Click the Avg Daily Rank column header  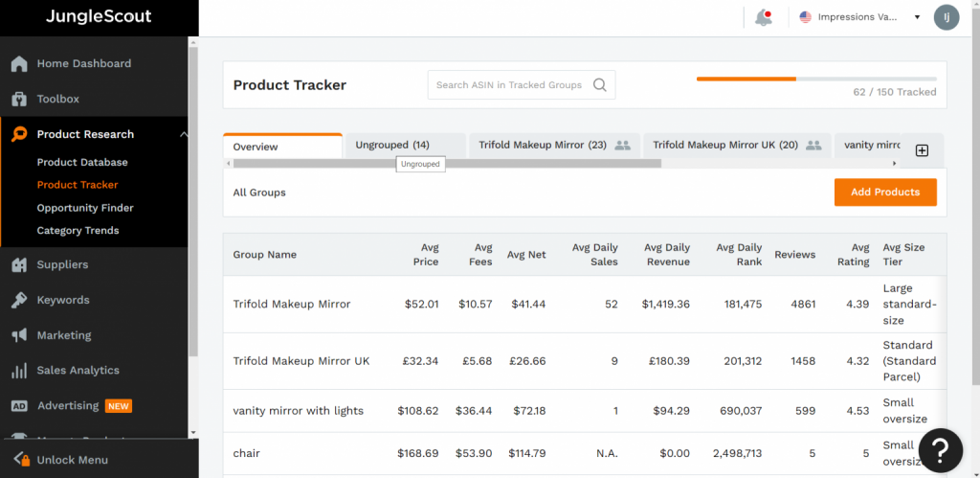739,255
